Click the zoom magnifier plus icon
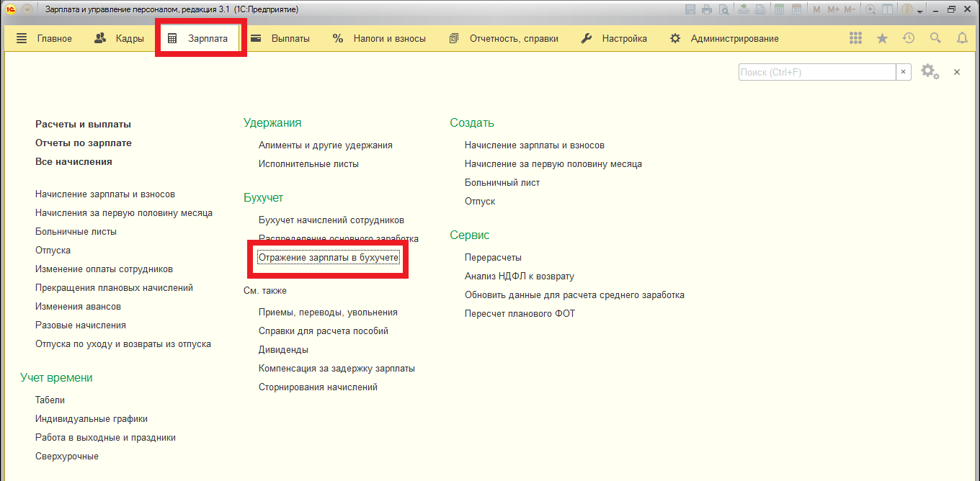 tap(870, 9)
